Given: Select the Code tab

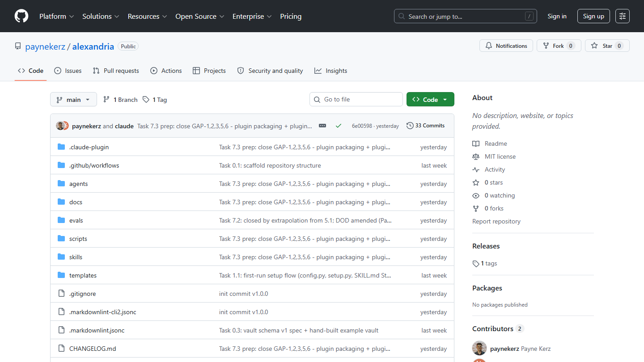Looking at the screenshot, I should click(30, 71).
